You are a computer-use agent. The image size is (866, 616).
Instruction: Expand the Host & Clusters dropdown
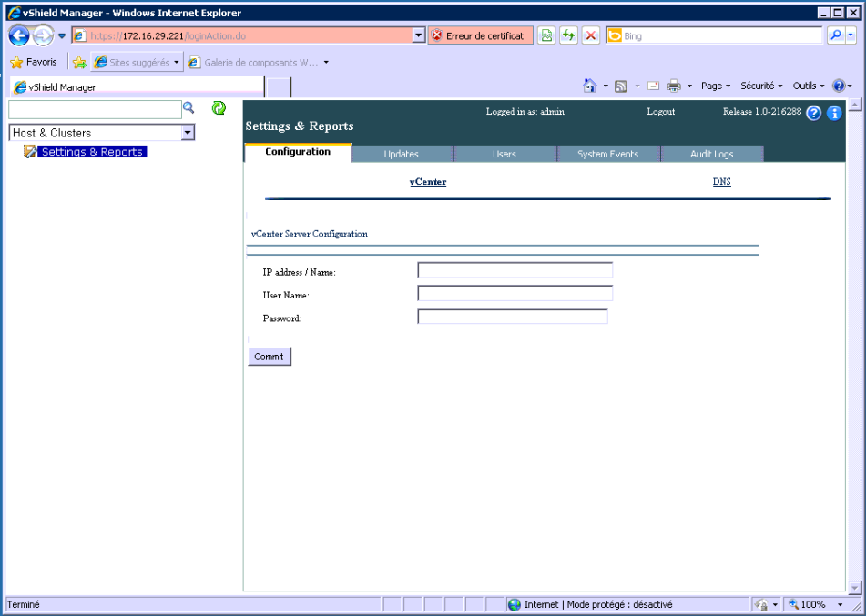tap(188, 133)
